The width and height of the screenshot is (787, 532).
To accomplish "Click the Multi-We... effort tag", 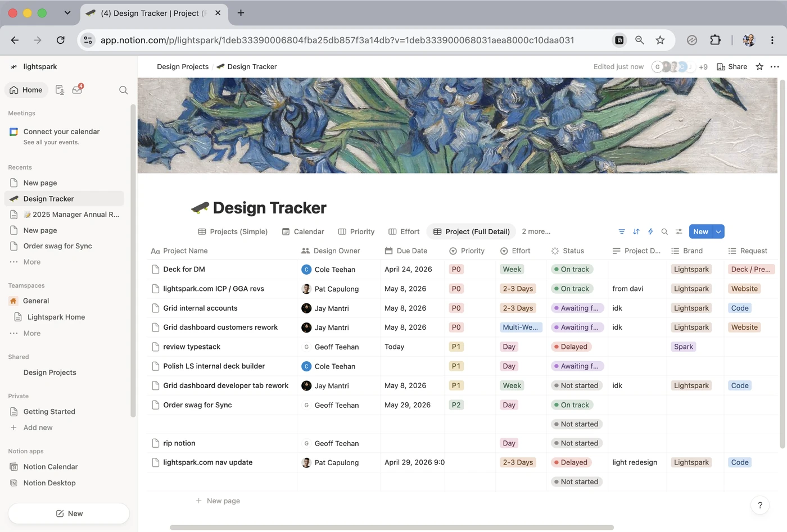I will [x=521, y=327].
